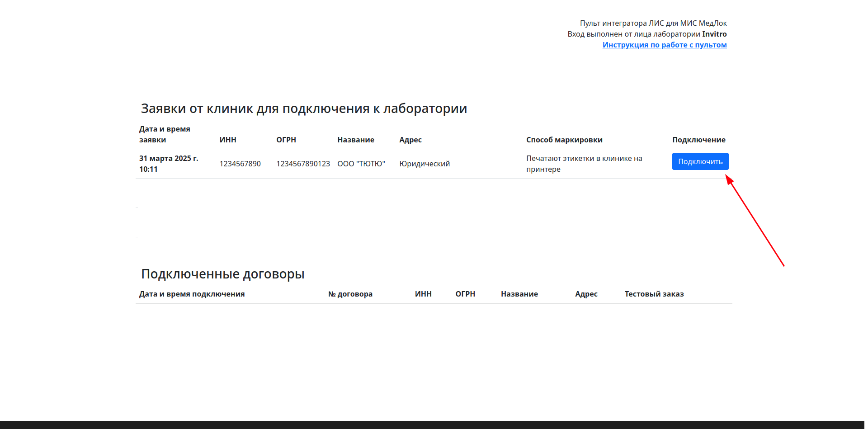Viewport: 868px width, 429px height.
Task: Click ОГРН header in the clinic requests table
Action: 286,140
